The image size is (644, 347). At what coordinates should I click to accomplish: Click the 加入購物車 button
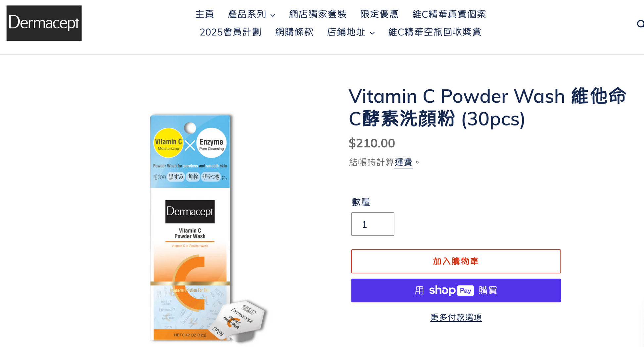(456, 261)
